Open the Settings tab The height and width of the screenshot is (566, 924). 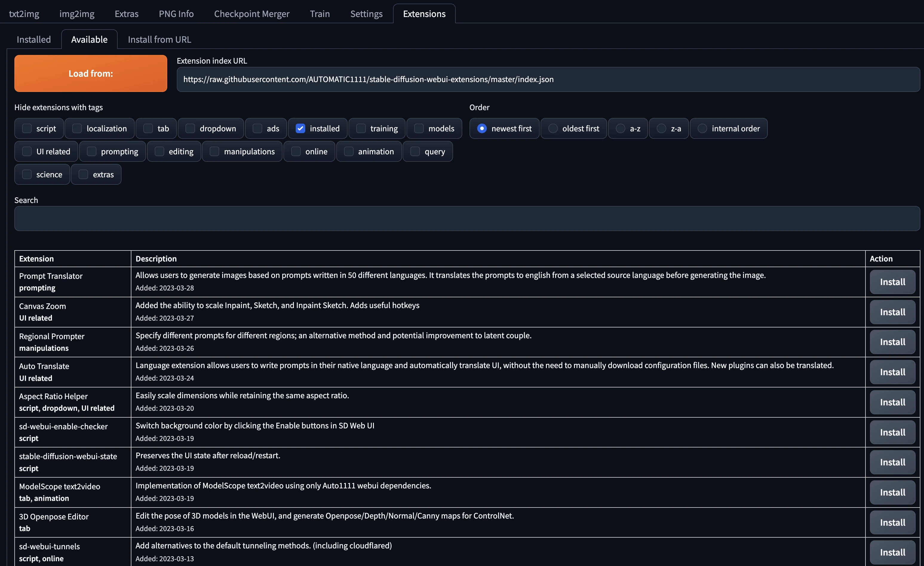pos(366,14)
